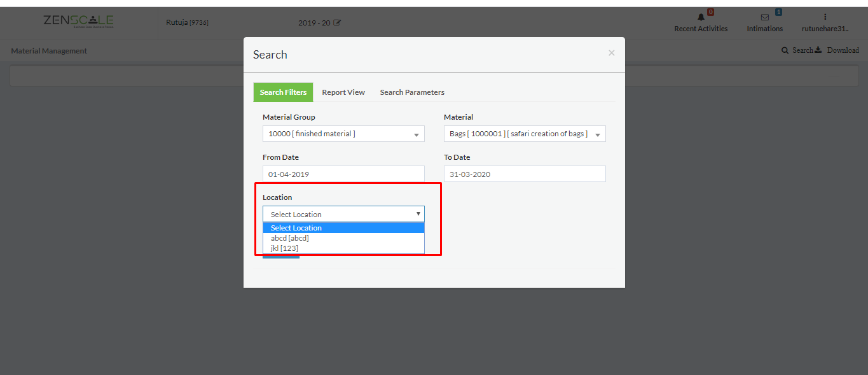Click the From Date field
The width and height of the screenshot is (868, 375).
click(x=343, y=174)
